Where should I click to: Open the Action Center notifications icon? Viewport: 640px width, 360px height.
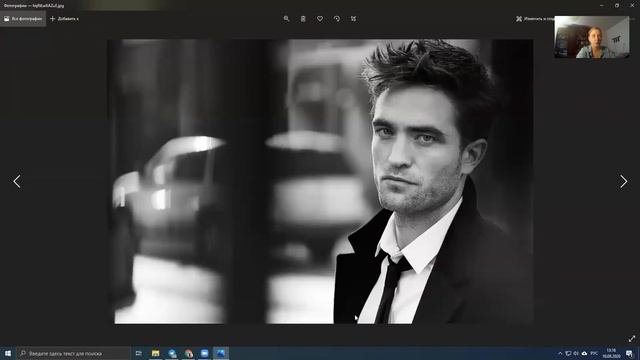[x=629, y=353]
